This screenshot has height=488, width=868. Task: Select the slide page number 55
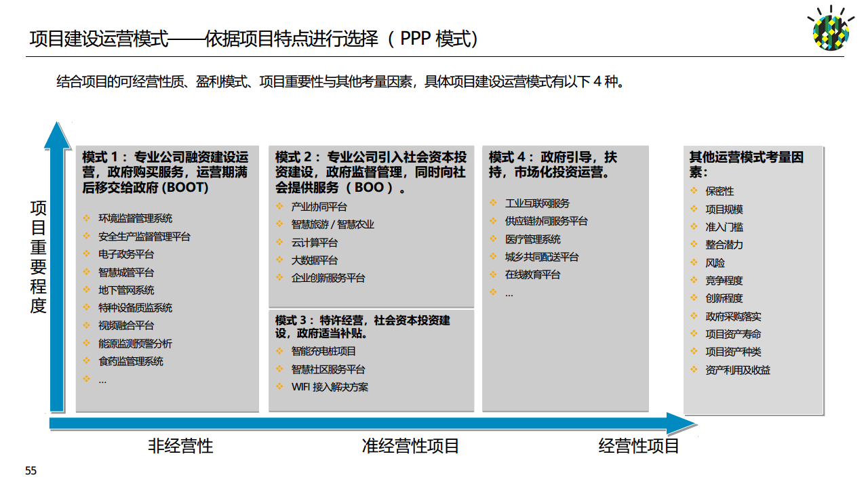click(30, 469)
